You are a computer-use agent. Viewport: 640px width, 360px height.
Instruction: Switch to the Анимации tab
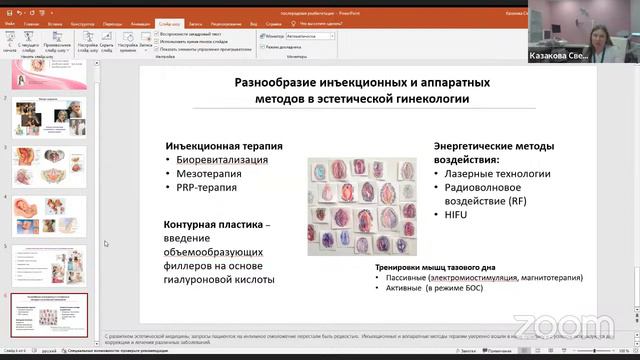pyautogui.click(x=140, y=24)
